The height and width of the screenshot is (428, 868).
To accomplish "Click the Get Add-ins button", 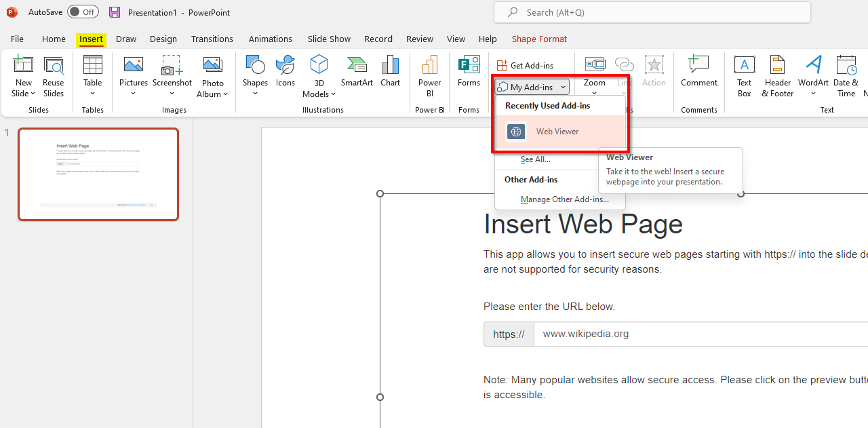I will click(x=526, y=65).
